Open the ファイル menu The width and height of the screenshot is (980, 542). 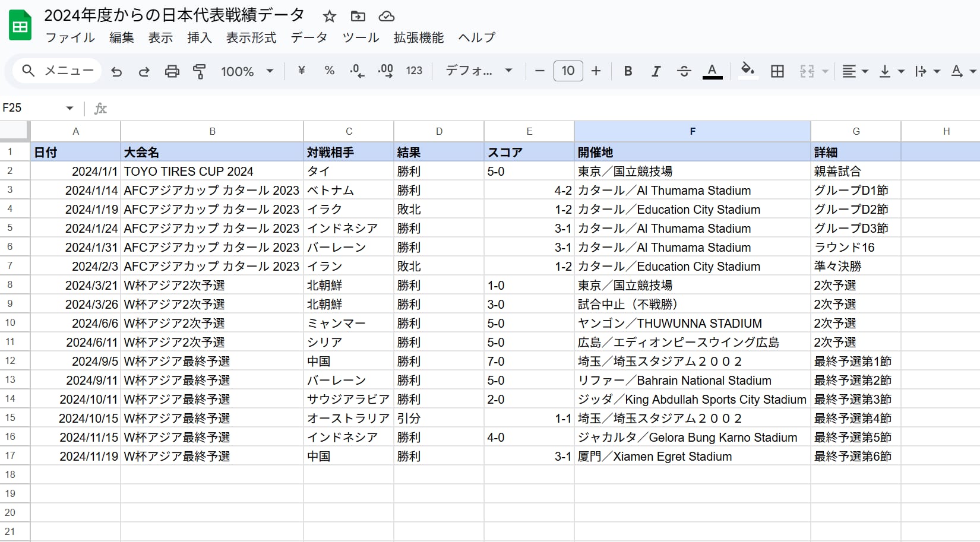(70, 37)
